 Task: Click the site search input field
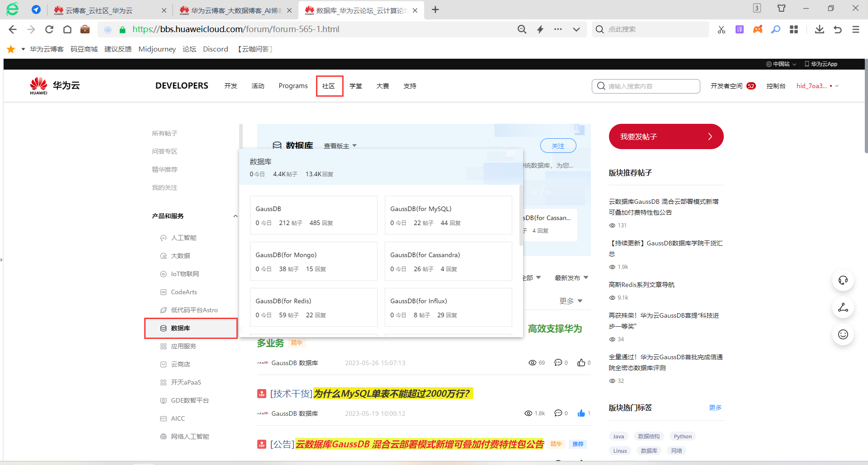646,86
